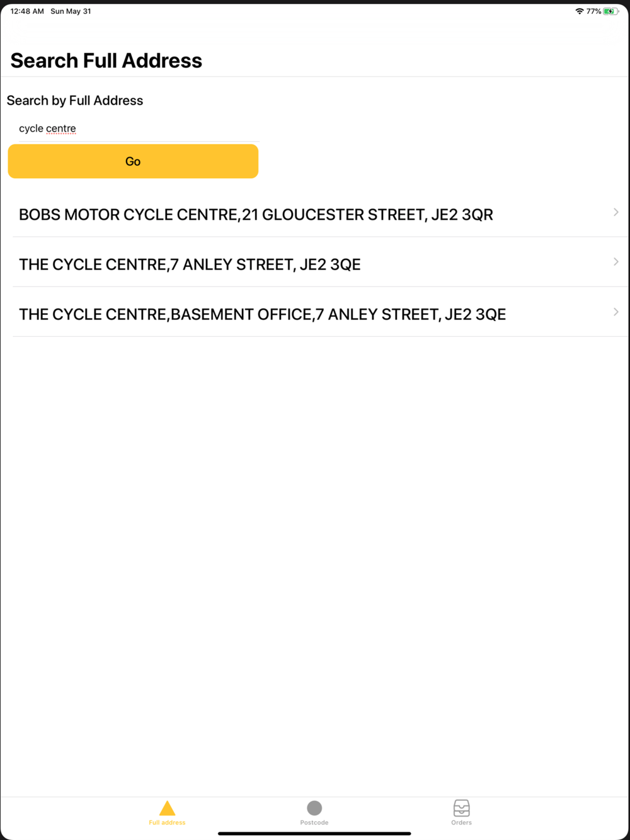The width and height of the screenshot is (630, 840).
Task: Open chevron for second Anley Street result
Action: 616,261
